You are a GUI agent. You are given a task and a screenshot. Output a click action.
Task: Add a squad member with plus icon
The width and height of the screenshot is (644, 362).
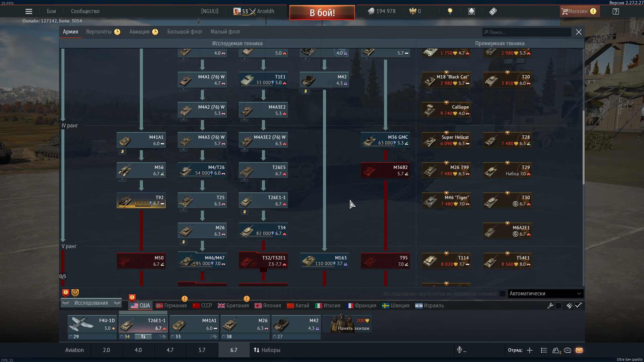[x=530, y=350]
